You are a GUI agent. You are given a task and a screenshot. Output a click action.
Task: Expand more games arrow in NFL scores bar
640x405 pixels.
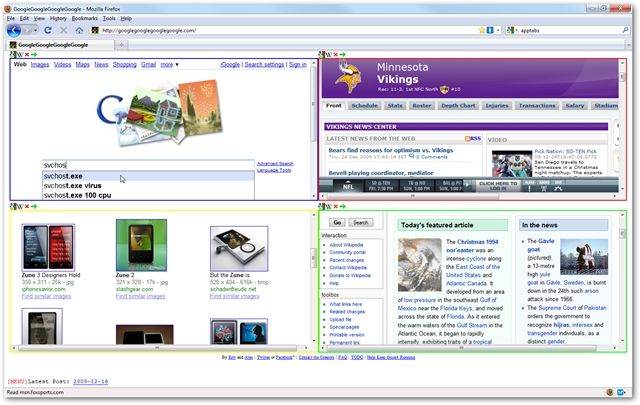point(467,185)
